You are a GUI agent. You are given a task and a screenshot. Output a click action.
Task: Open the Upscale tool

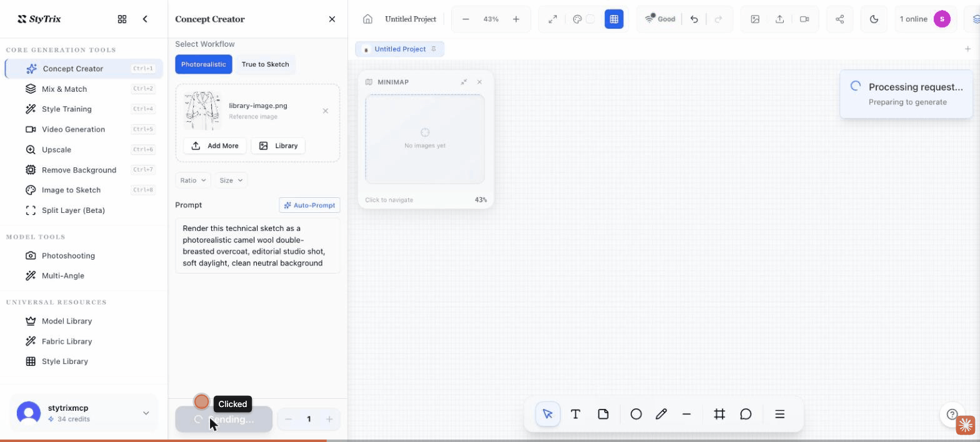[84, 149]
